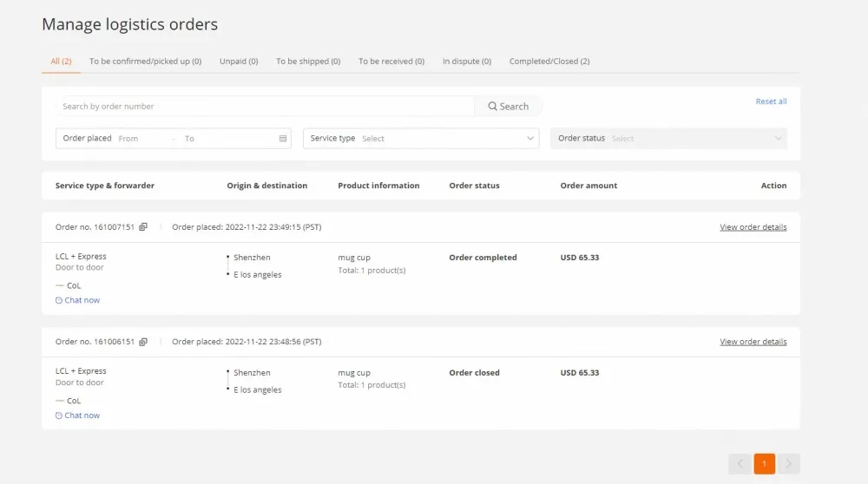
Task: Select the In dispute tab
Action: [x=467, y=62]
